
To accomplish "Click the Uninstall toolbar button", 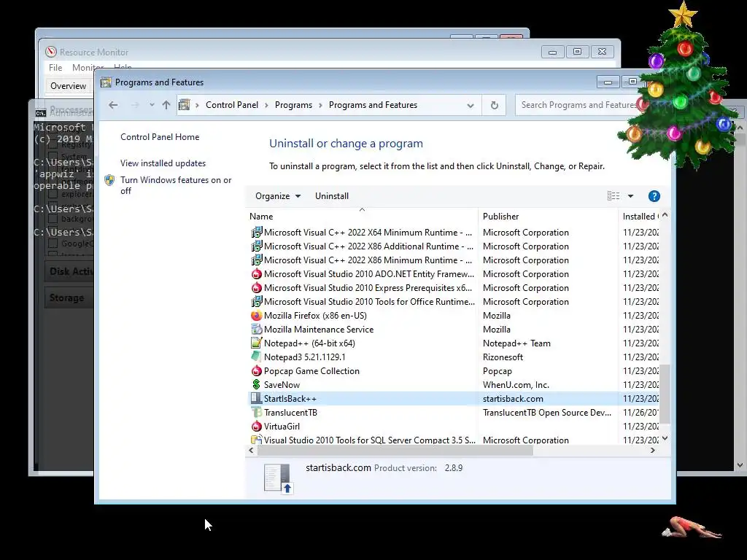I will point(332,195).
